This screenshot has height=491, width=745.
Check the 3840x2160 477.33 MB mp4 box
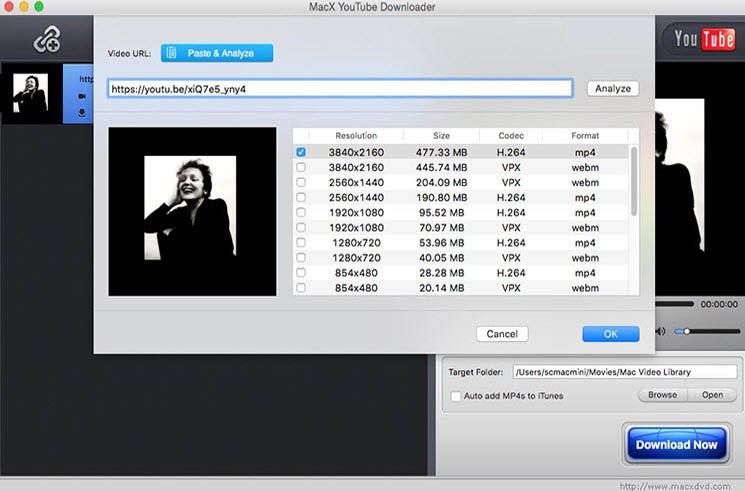(301, 152)
